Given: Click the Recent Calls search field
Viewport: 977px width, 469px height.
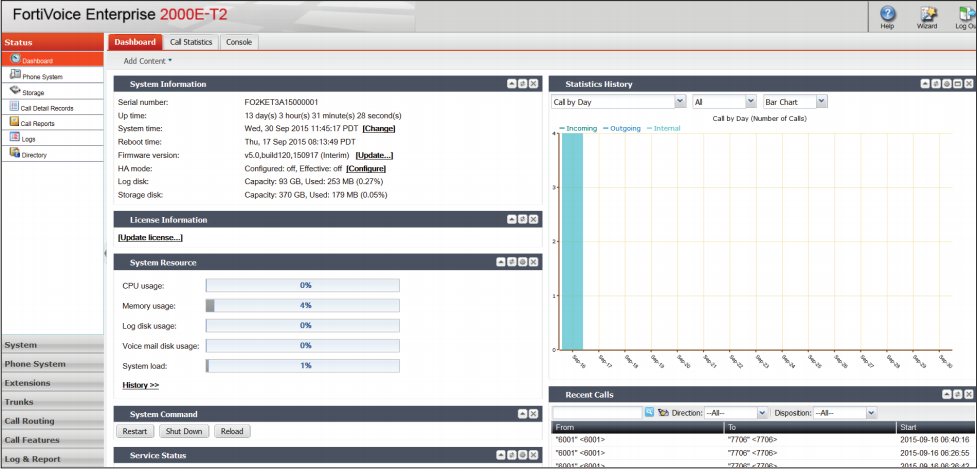Looking at the screenshot, I should tap(597, 412).
